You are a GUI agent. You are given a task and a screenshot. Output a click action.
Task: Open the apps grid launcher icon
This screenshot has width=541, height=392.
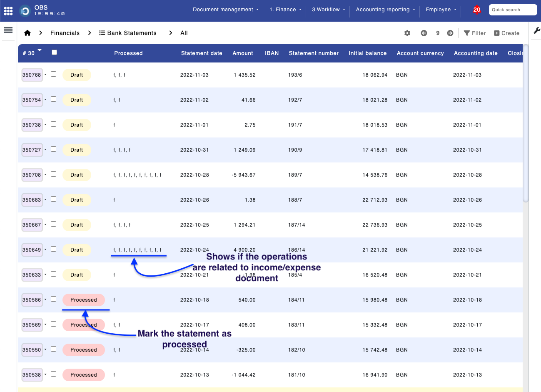8,11
